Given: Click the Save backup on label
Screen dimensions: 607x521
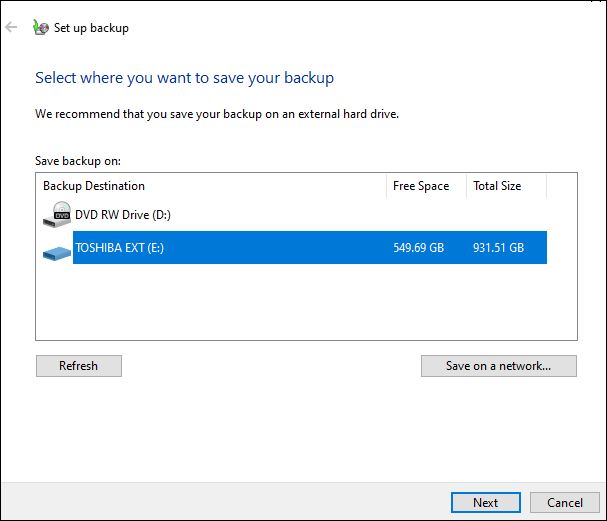Looking at the screenshot, I should 78,161.
